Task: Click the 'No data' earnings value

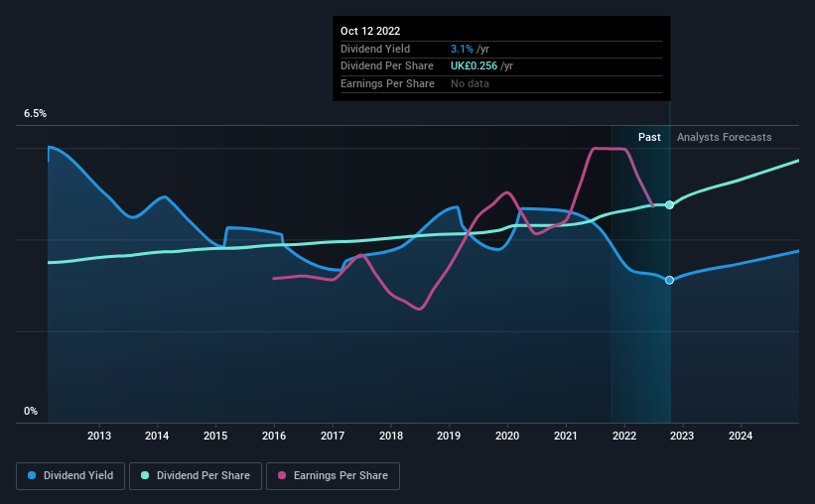Action: [x=470, y=83]
